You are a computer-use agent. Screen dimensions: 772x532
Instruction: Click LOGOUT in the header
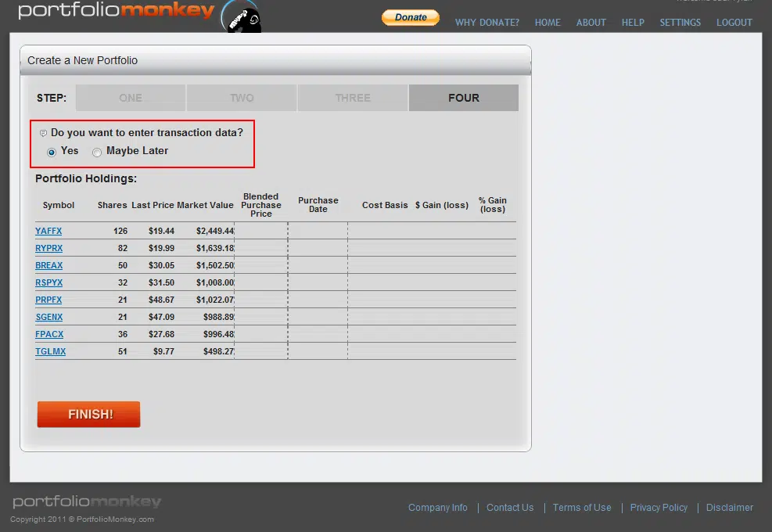[734, 23]
